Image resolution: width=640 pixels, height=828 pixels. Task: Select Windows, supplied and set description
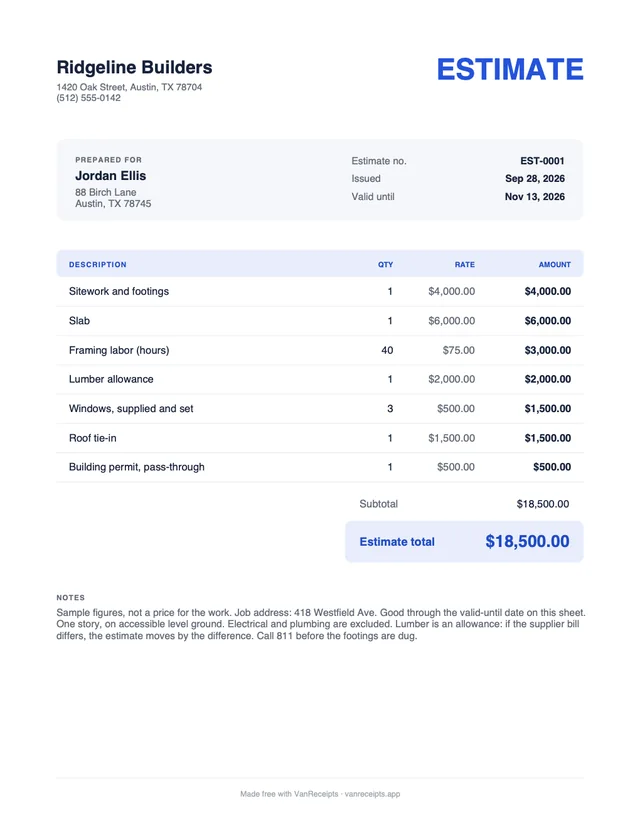131,409
